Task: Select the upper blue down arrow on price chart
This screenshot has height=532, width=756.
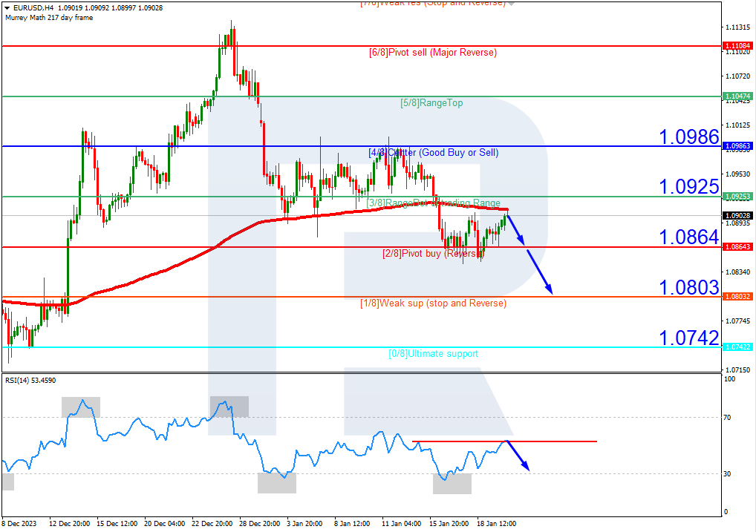Action: [517, 230]
